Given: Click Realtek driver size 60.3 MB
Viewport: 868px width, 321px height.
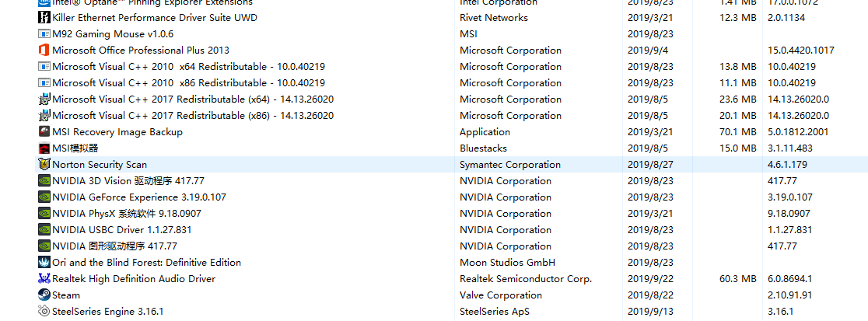Looking at the screenshot, I should tap(738, 279).
